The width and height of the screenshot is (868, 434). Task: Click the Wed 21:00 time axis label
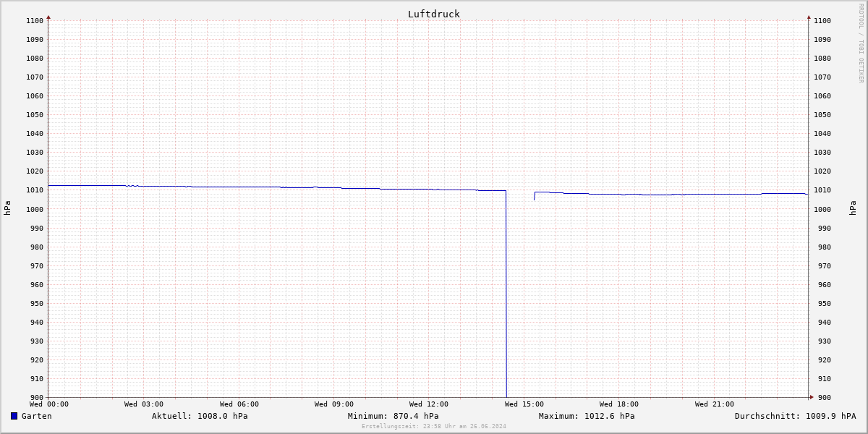pyautogui.click(x=715, y=404)
